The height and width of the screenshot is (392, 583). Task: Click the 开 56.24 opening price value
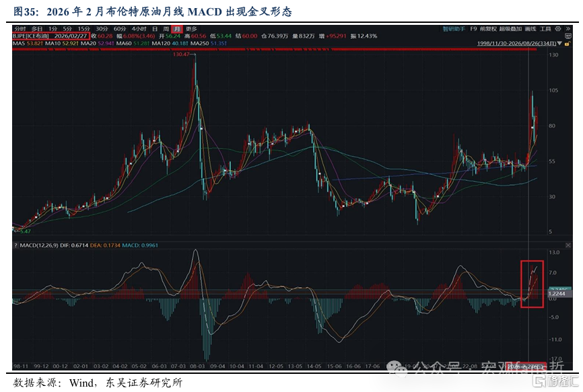pos(170,36)
